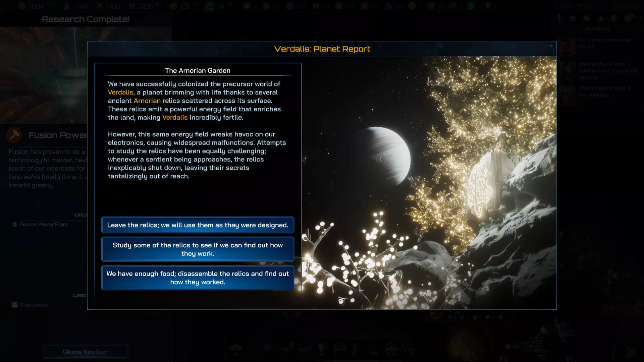Open the Bioplastics tech link
Image resolution: width=644 pixels, height=362 pixels.
coord(34,305)
